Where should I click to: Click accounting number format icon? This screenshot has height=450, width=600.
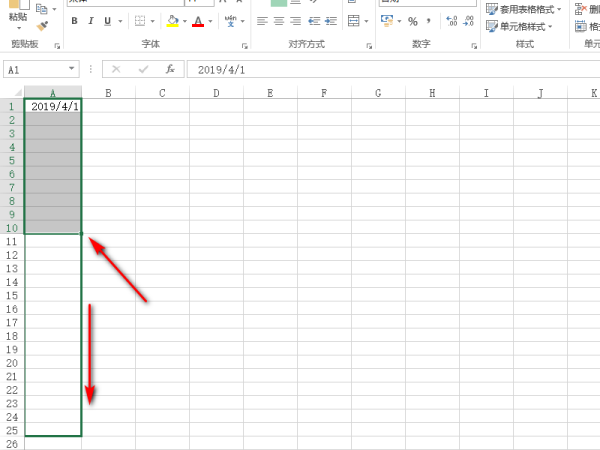pos(387,21)
